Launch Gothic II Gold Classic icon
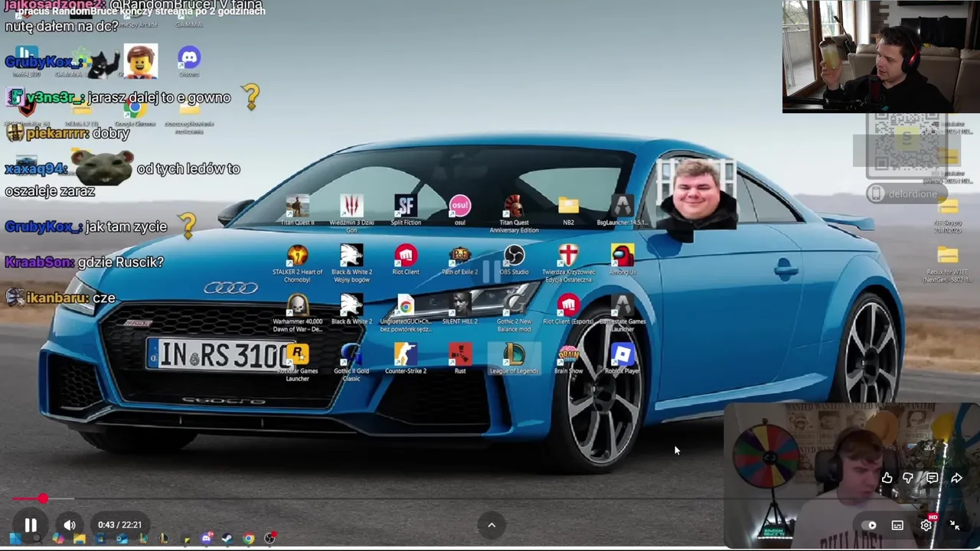980x551 pixels. pyautogui.click(x=351, y=363)
